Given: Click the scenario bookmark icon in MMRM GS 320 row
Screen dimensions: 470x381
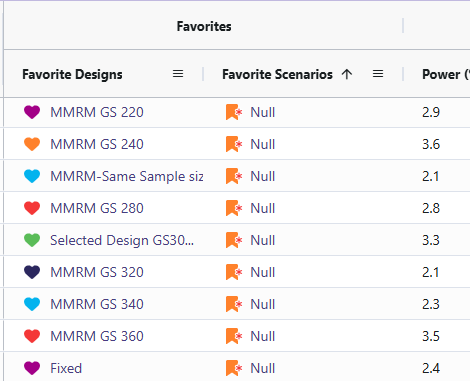Looking at the screenshot, I should 234,272.
